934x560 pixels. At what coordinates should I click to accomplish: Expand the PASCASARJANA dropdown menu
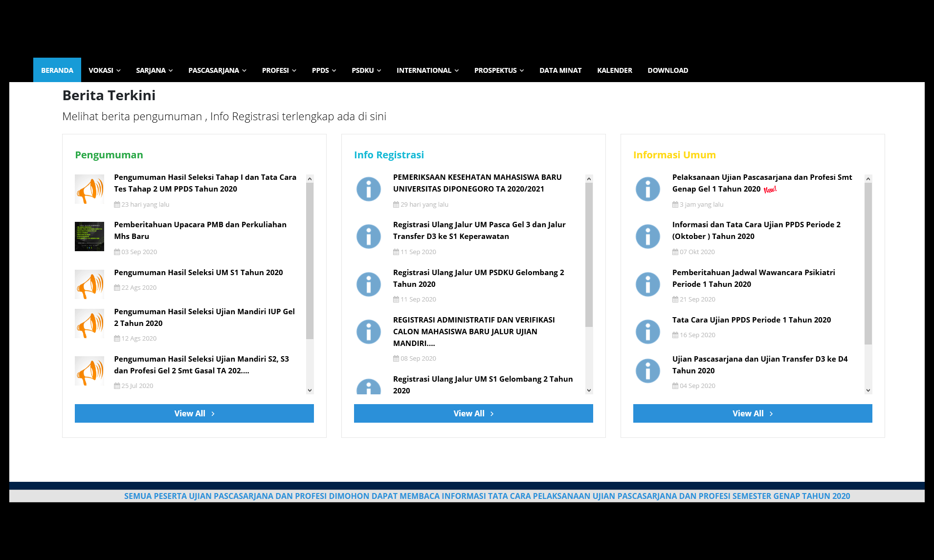[217, 70]
